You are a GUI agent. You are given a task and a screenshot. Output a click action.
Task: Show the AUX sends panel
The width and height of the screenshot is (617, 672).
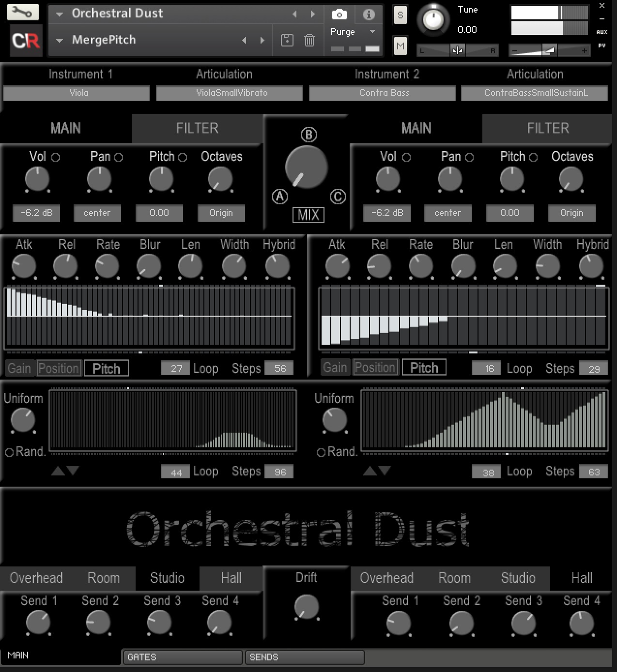(602, 31)
